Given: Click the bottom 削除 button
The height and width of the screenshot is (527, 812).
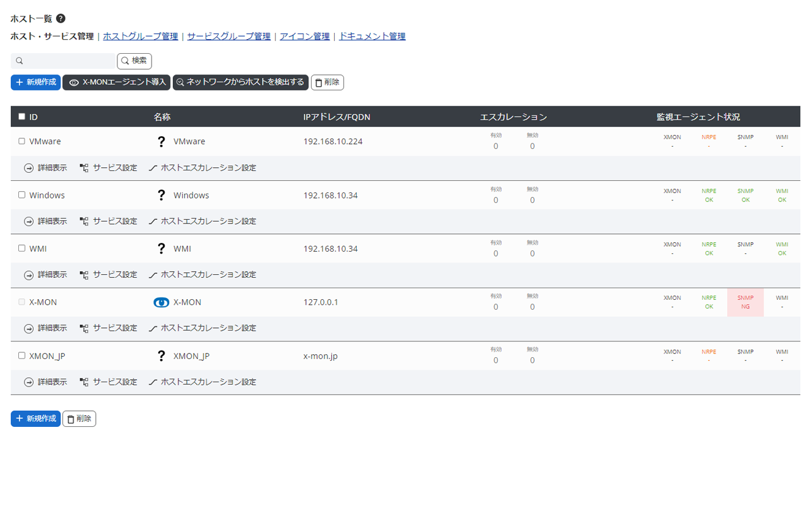Looking at the screenshot, I should [79, 419].
